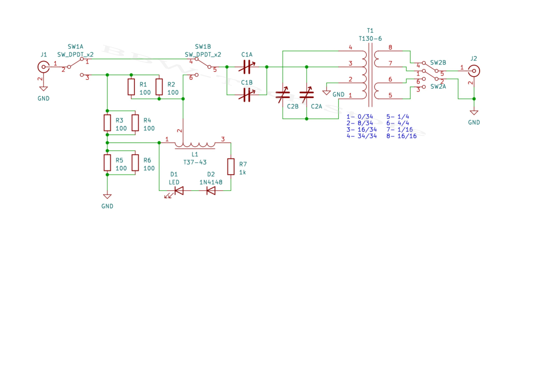Click the L1 T37-43 inductor coil
The image size is (554, 392).
pyautogui.click(x=195, y=145)
